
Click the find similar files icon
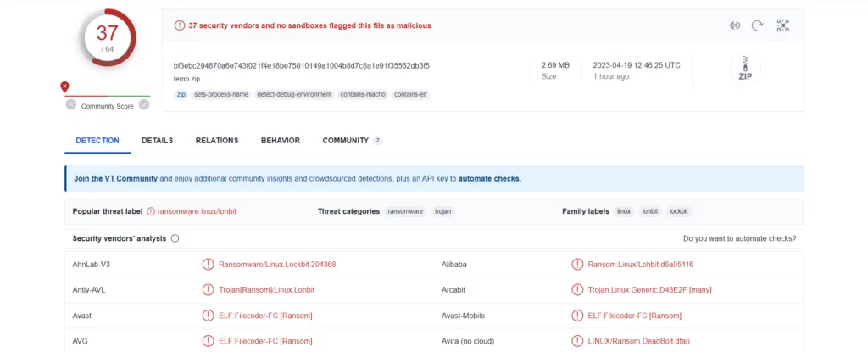(735, 25)
